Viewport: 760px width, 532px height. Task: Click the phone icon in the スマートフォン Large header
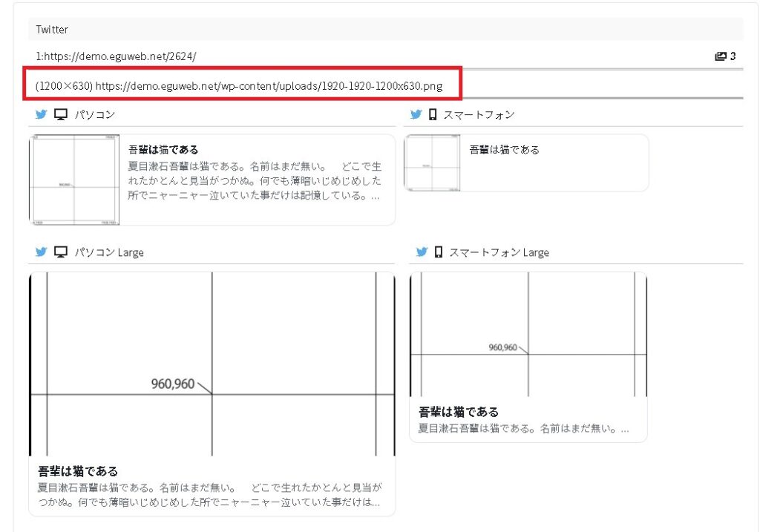click(x=439, y=252)
